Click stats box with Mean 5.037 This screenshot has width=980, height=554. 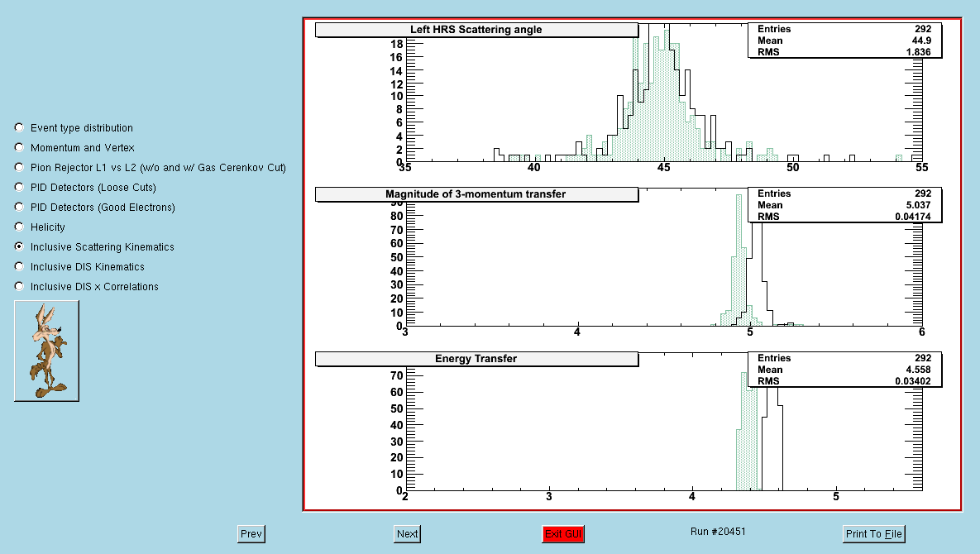point(844,205)
